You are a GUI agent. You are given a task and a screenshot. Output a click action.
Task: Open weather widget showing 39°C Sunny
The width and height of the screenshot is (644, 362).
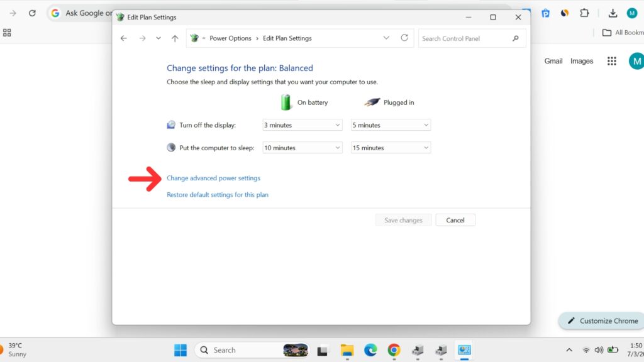coord(14,349)
